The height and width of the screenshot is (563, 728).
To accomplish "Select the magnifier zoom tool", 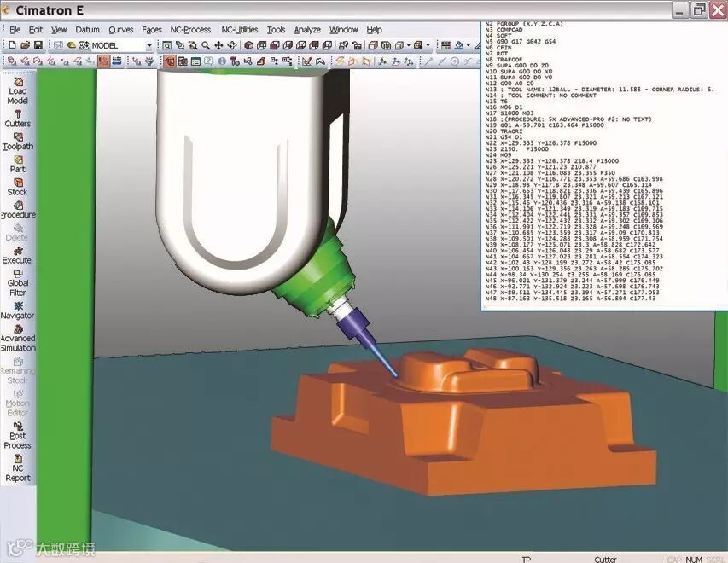I will pyautogui.click(x=205, y=45).
